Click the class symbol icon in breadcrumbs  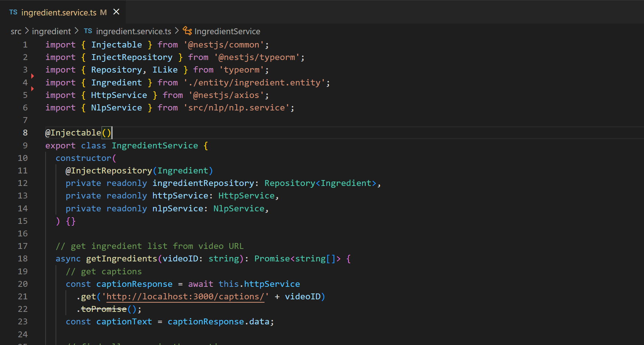point(187,31)
